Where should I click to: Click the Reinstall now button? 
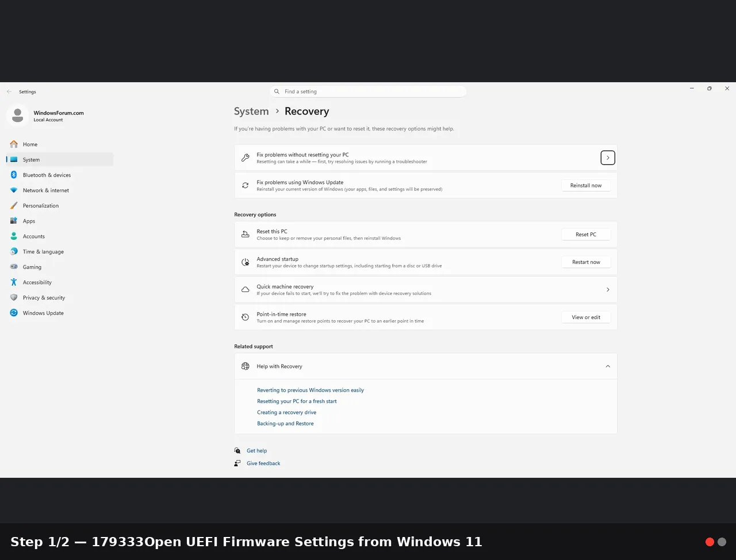point(586,185)
